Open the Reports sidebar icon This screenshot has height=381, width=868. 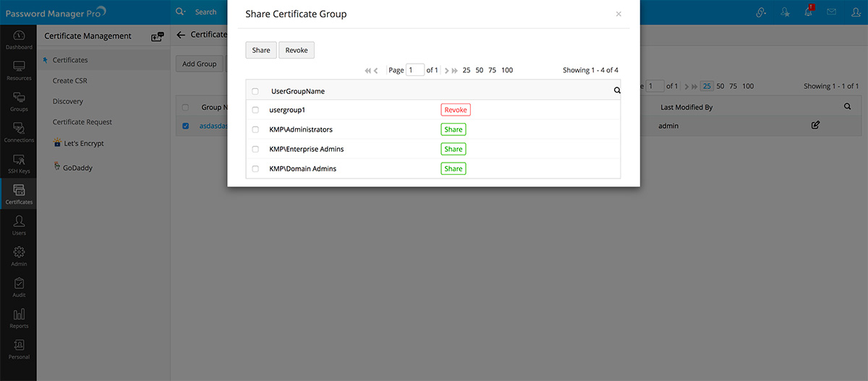pos(19,318)
